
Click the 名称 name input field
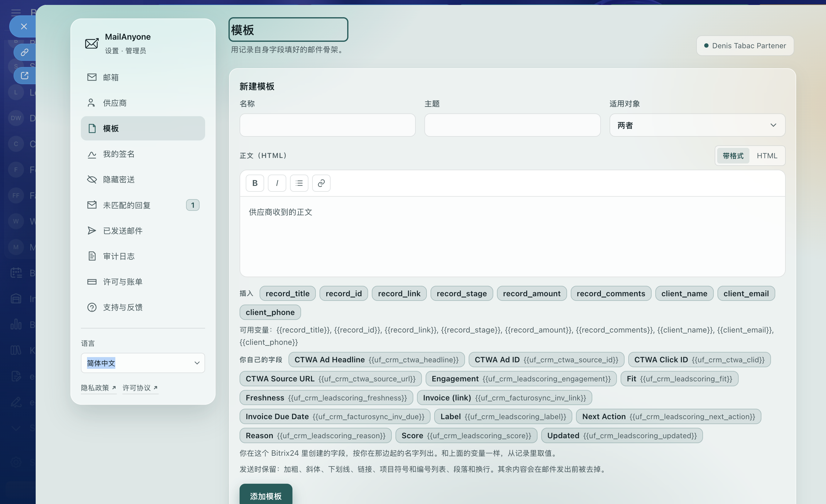328,125
